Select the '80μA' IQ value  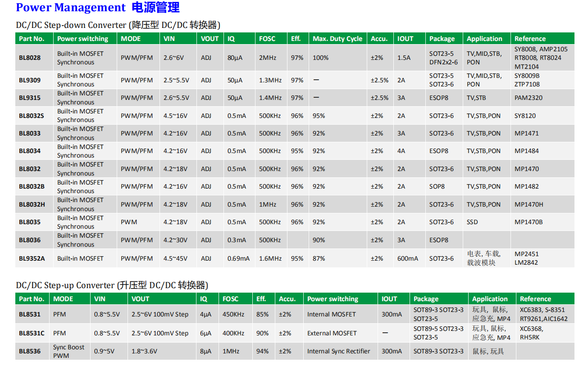235,58
